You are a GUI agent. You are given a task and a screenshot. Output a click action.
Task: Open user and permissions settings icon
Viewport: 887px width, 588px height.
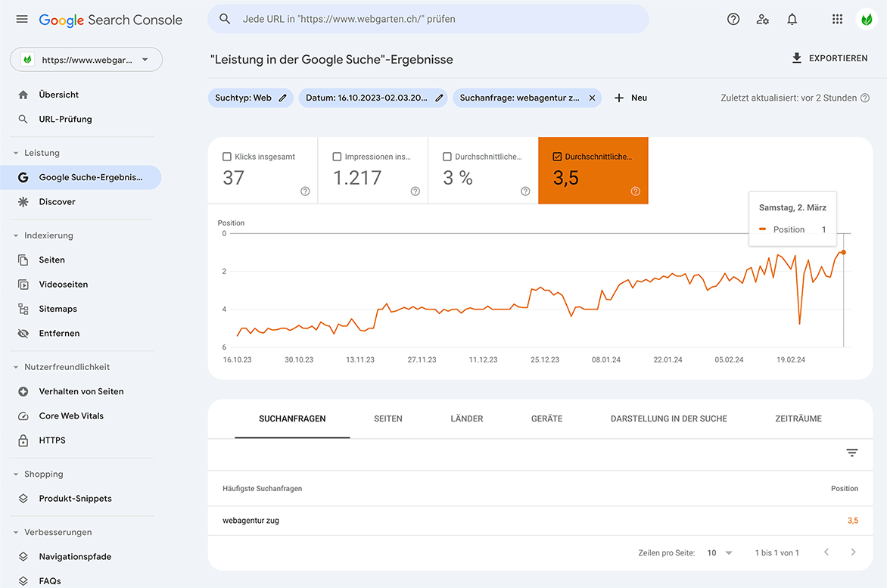[763, 19]
